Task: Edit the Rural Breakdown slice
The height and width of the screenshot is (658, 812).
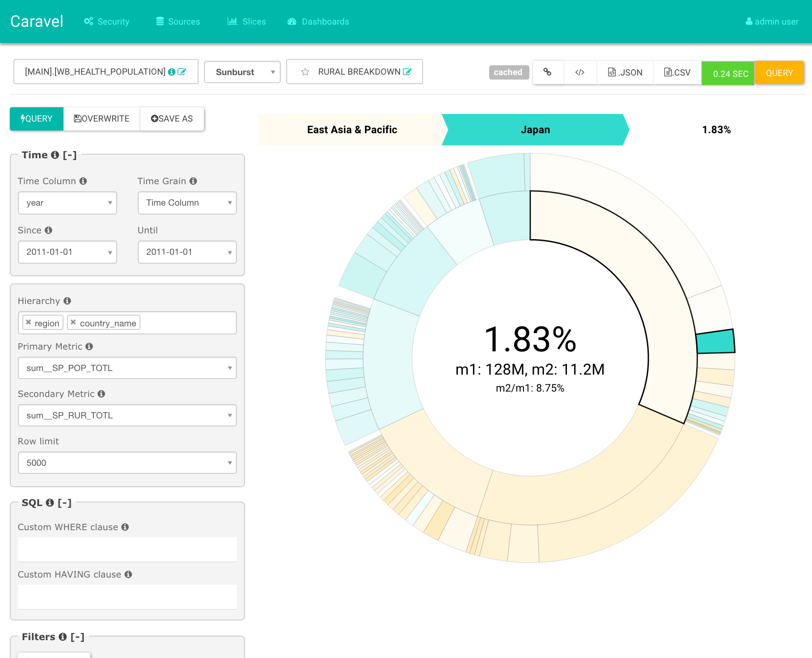Action: [407, 72]
